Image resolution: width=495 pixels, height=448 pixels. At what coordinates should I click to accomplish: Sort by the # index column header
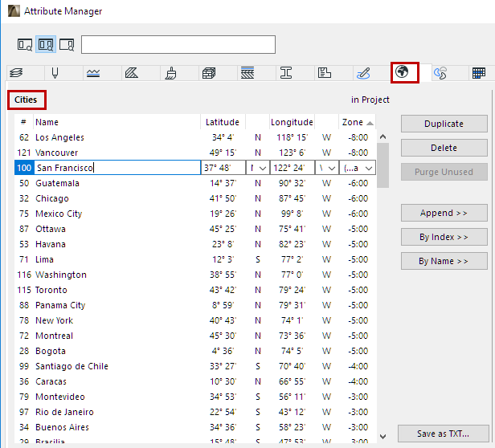click(23, 122)
